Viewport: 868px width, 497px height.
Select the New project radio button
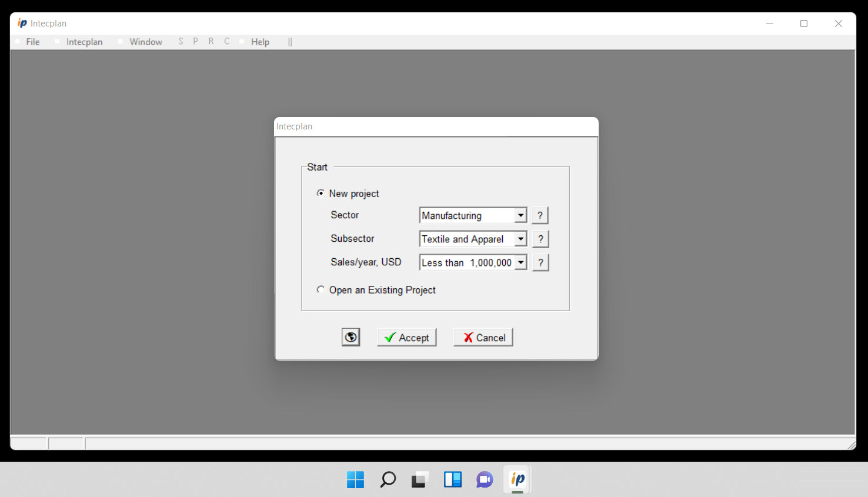321,192
